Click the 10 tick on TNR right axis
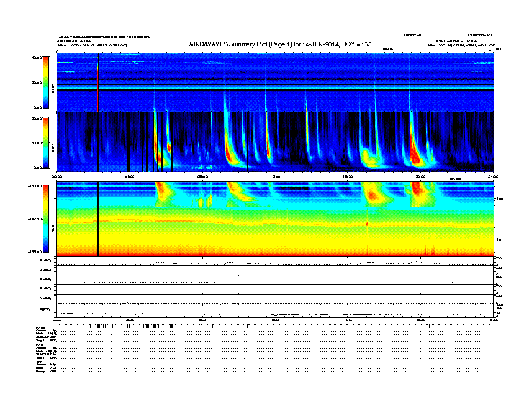 coord(498,240)
